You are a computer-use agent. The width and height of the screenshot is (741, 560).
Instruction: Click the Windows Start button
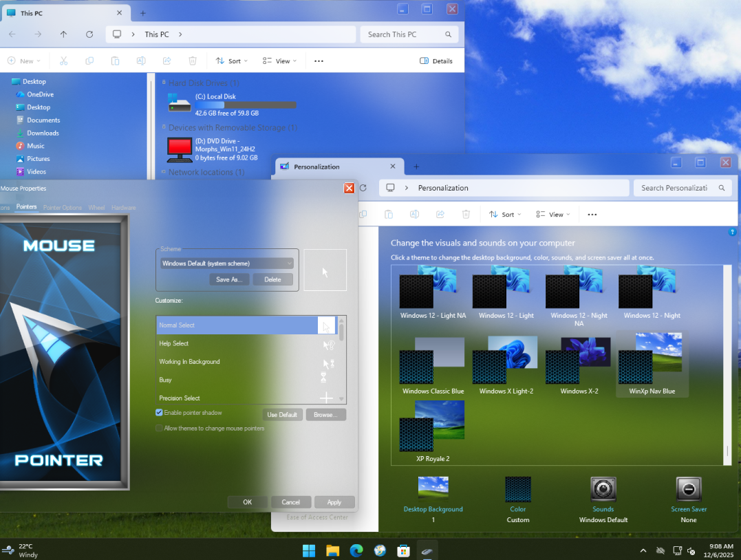coord(309,550)
